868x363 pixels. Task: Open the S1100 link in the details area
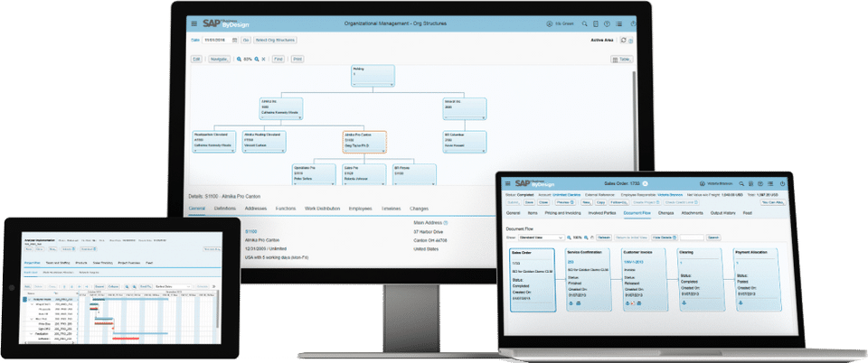(250, 231)
